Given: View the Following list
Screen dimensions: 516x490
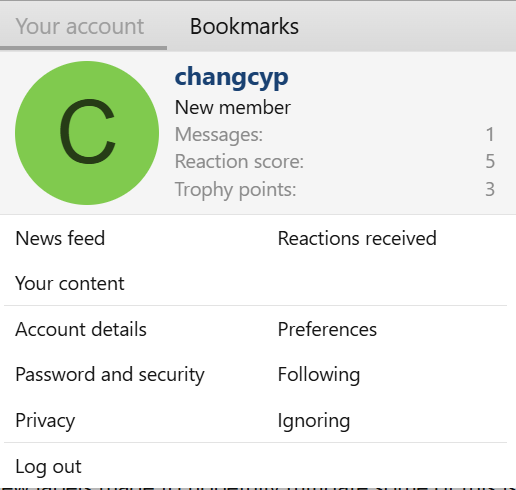Looking at the screenshot, I should (319, 375).
